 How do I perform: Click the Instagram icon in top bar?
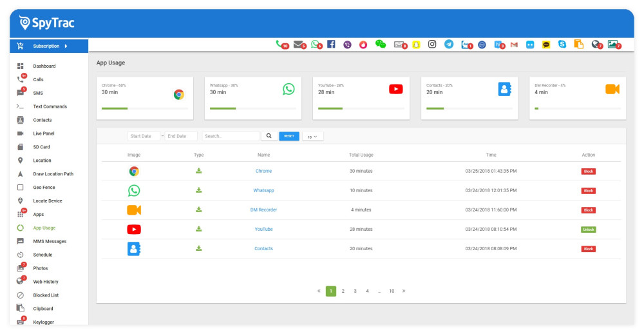pyautogui.click(x=432, y=44)
